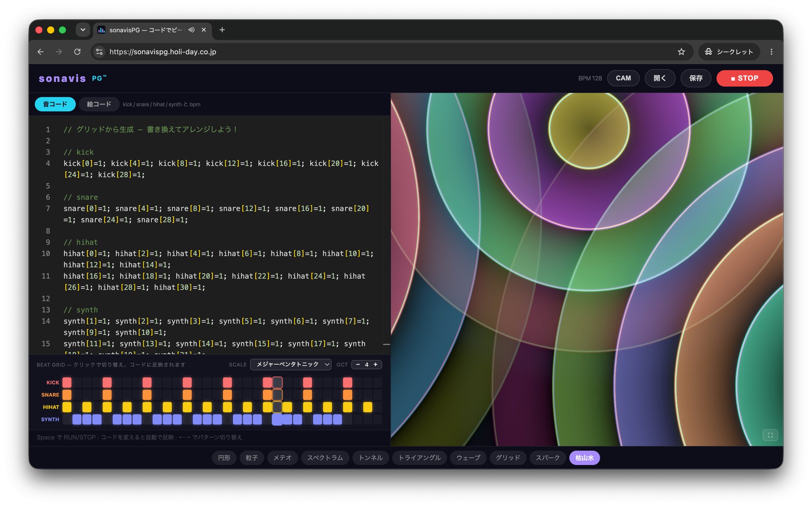812x507 pixels.
Task: Select the 円形 visual mode
Action: [x=224, y=458]
